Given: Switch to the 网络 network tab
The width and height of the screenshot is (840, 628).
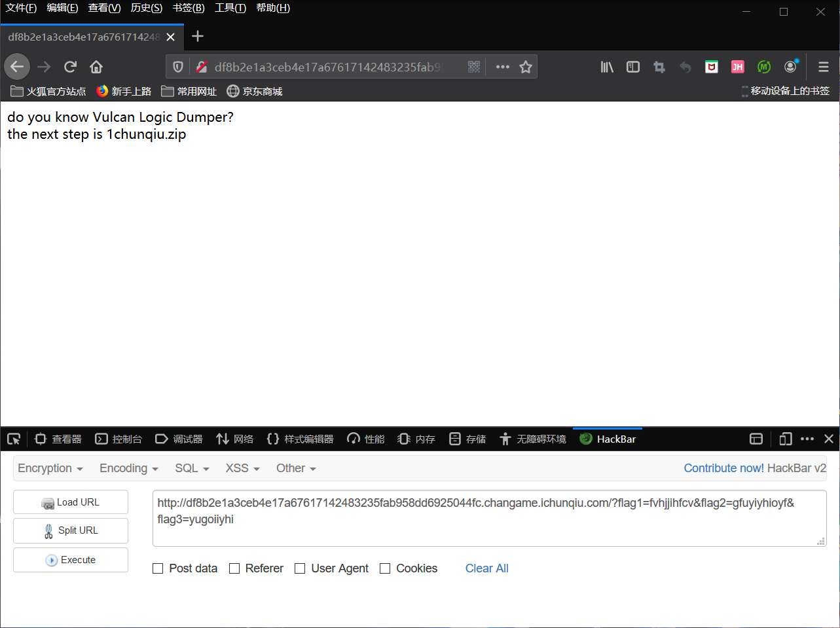Looking at the screenshot, I should [235, 439].
